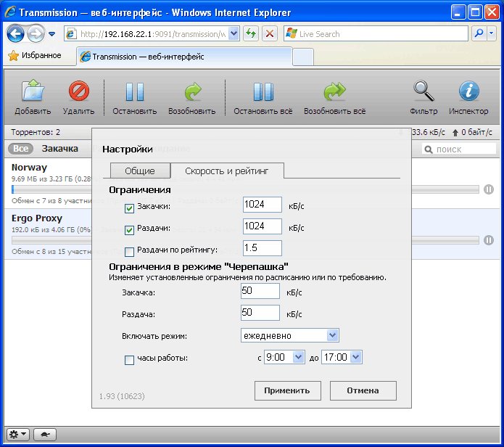This screenshot has height=447, width=504.
Task: Select the Ergo Proxy torrent title
Action: pyautogui.click(x=37, y=218)
